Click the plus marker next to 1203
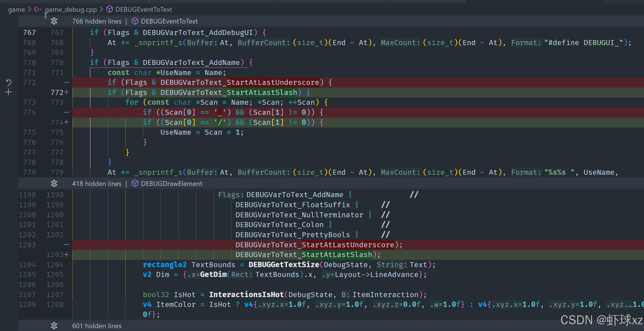644x331 pixels. 66,255
